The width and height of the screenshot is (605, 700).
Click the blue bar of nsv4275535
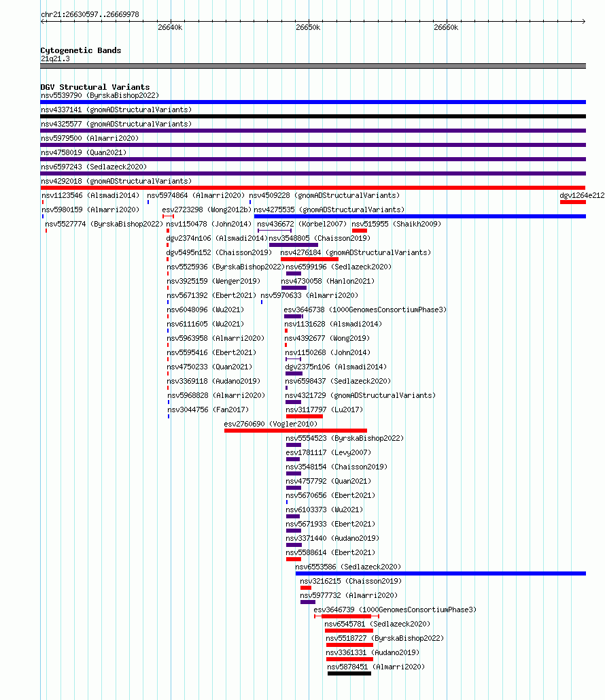(x=420, y=216)
